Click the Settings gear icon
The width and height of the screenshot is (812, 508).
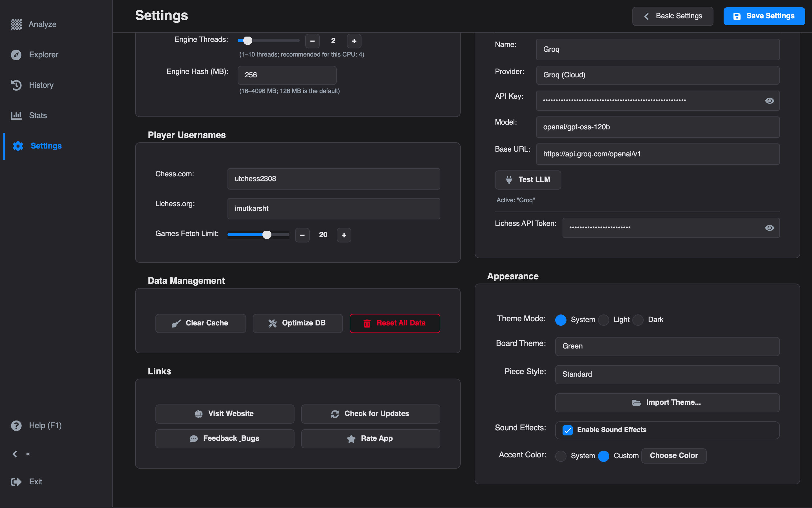click(x=18, y=146)
